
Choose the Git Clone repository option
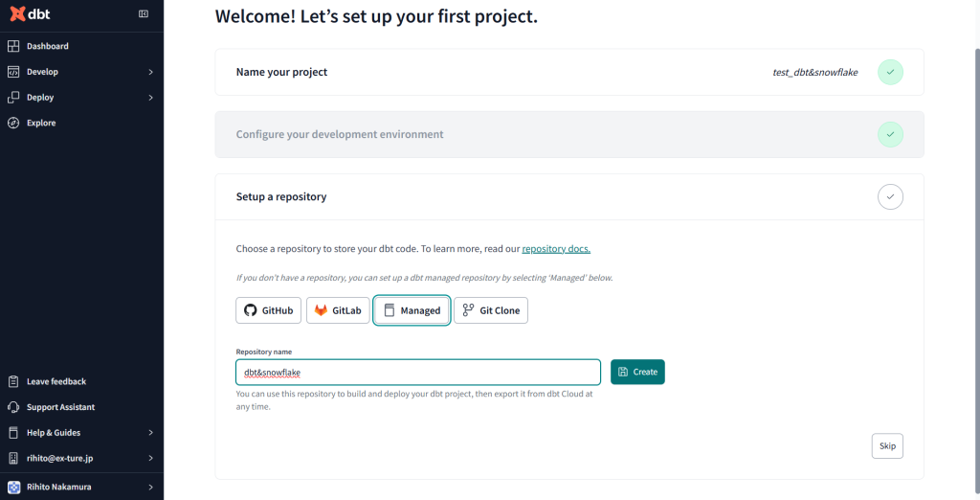(x=490, y=310)
